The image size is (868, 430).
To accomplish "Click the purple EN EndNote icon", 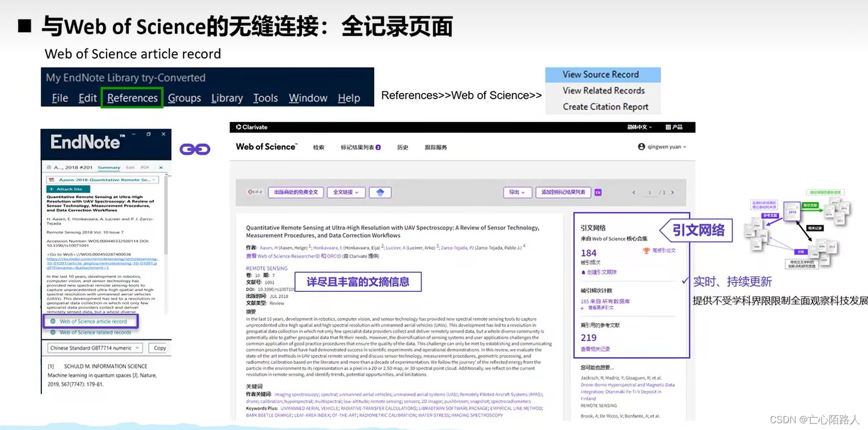I will coord(598,193).
